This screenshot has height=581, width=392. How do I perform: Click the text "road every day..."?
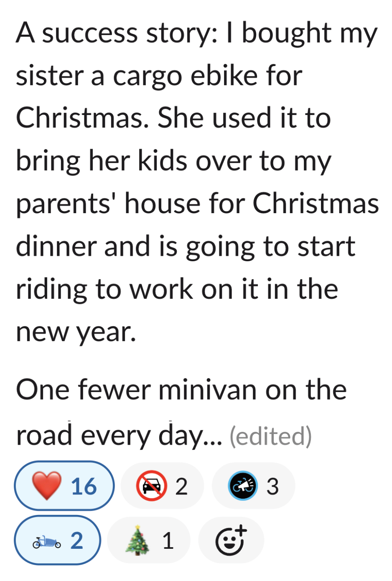[119, 436]
